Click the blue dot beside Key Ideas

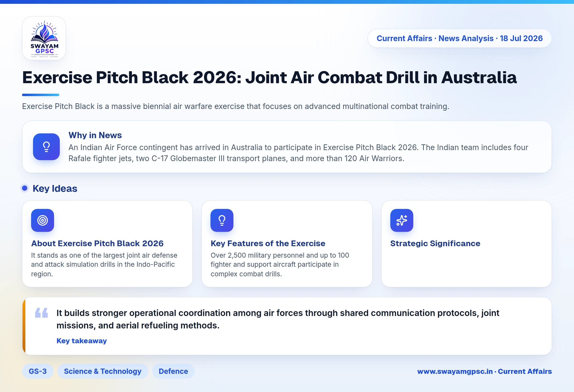[x=25, y=188]
